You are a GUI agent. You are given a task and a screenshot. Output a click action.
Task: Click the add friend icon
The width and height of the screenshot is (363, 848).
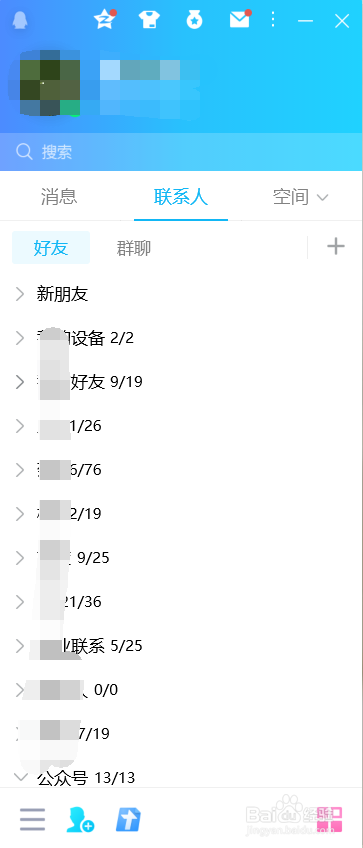tap(80, 819)
